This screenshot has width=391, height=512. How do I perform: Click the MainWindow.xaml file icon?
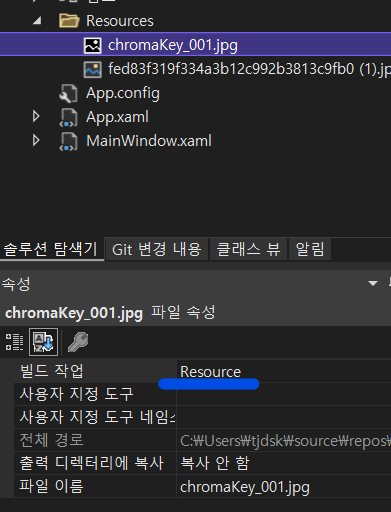(x=68, y=141)
